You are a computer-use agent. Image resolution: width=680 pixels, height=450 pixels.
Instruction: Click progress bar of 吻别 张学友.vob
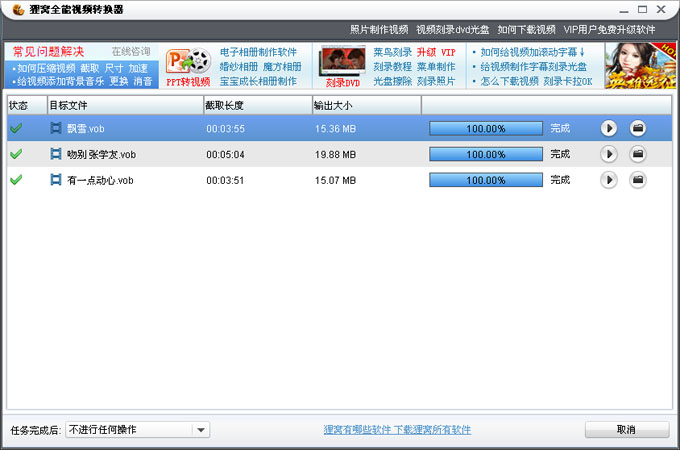coord(485,154)
